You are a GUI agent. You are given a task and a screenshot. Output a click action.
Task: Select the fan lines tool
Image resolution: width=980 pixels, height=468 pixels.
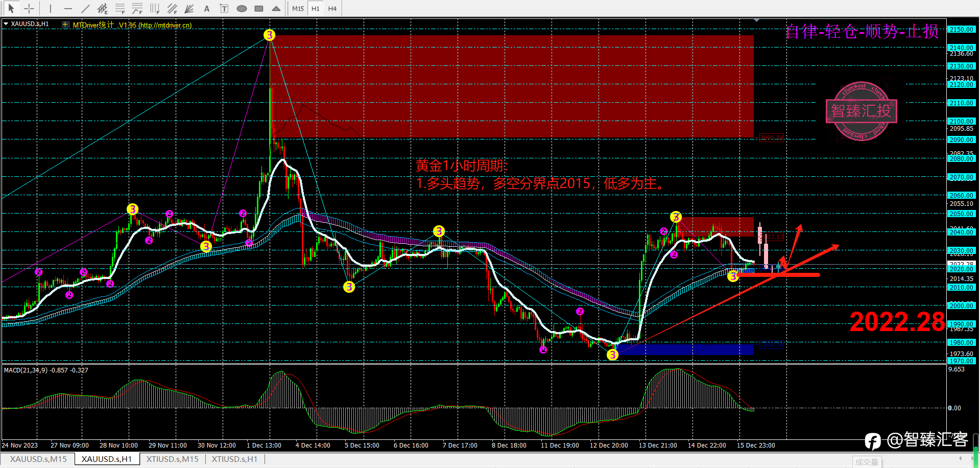click(x=189, y=8)
